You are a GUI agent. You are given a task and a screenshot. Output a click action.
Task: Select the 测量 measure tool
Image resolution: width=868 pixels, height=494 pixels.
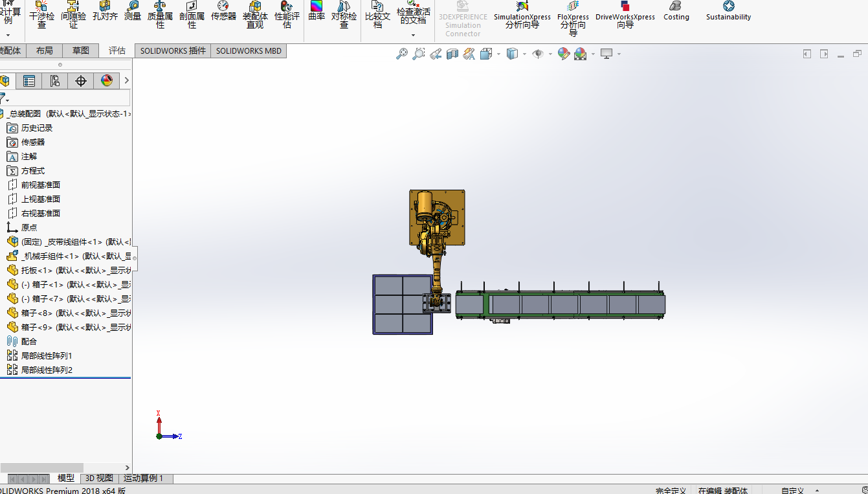pos(133,11)
